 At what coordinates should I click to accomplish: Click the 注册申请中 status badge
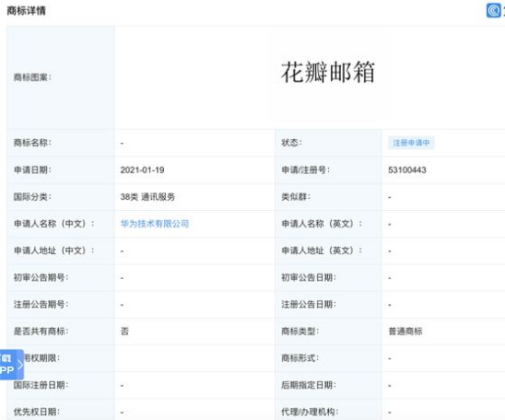coord(411,143)
